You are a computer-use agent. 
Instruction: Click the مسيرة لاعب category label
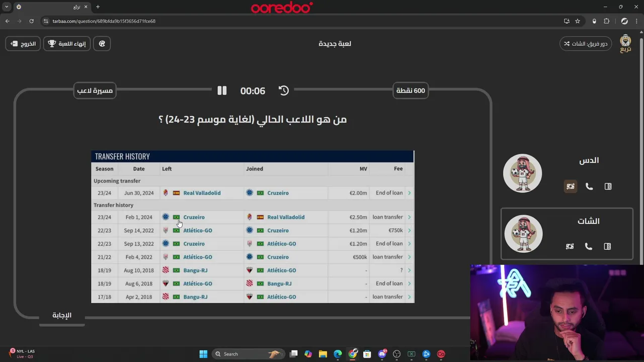[x=95, y=90]
